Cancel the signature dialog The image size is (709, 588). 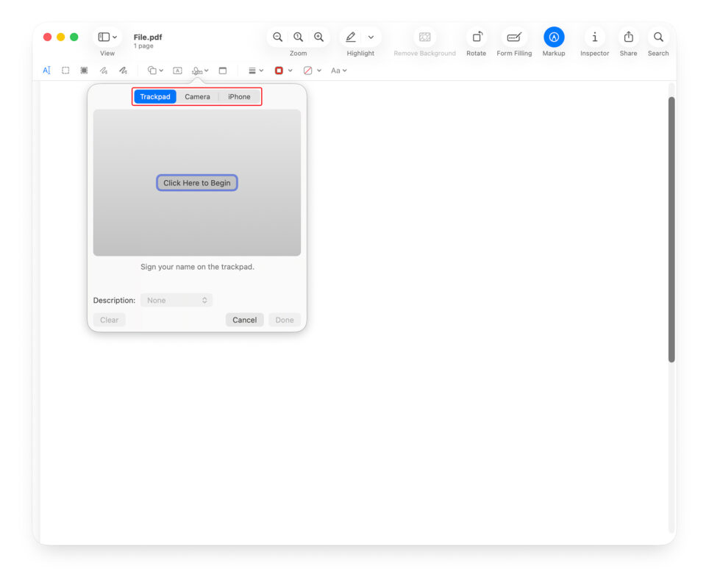[x=244, y=320]
